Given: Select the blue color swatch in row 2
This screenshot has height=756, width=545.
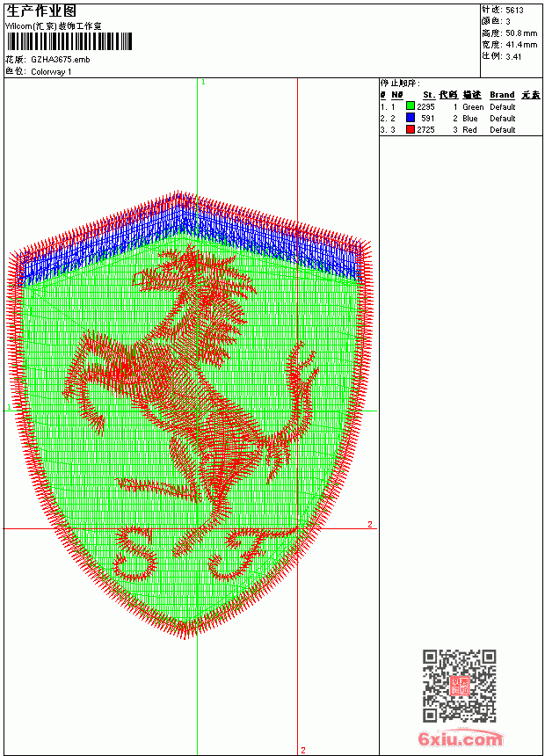Looking at the screenshot, I should point(411,118).
